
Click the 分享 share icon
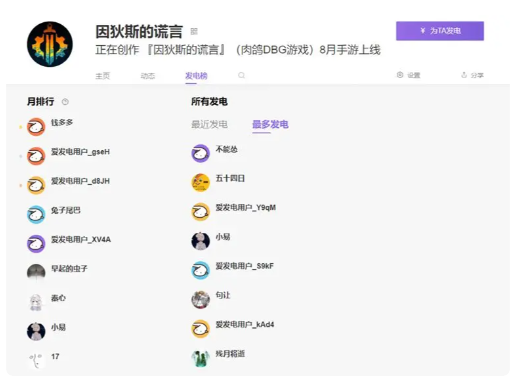(x=472, y=75)
